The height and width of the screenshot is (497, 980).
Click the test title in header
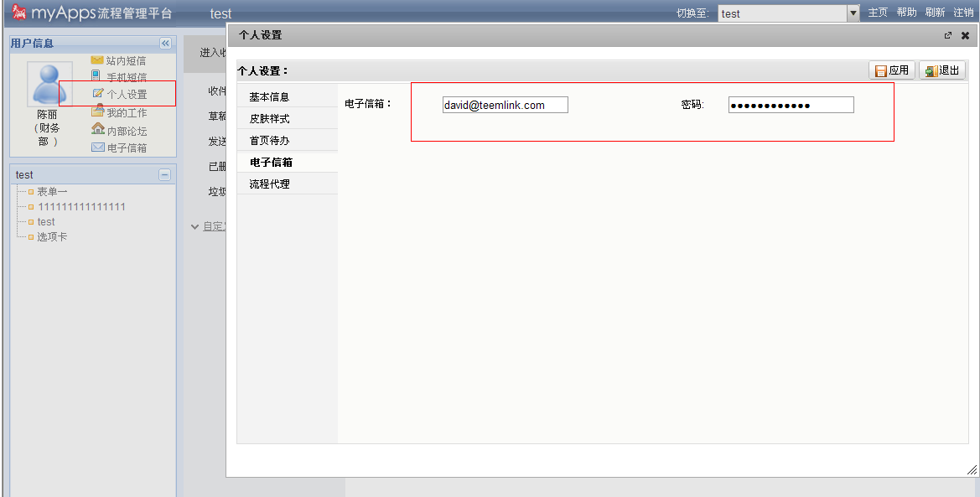220,13
